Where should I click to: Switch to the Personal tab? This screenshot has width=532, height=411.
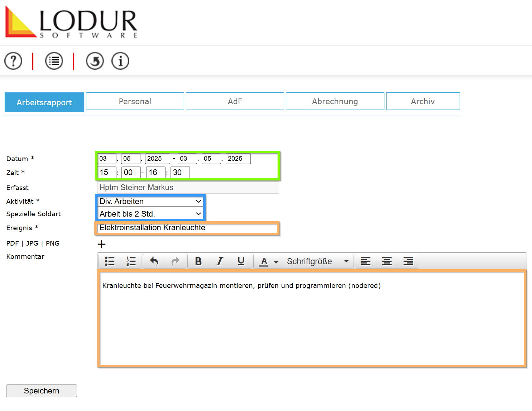coord(135,101)
